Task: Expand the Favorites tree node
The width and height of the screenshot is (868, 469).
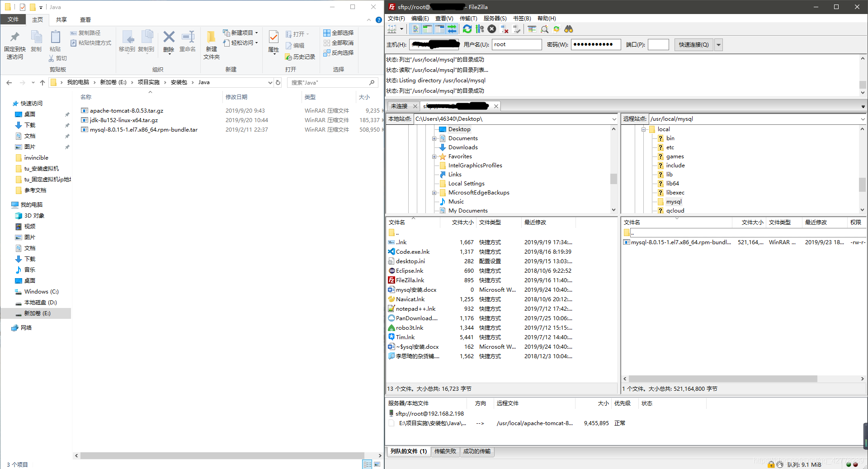Action: pos(434,156)
